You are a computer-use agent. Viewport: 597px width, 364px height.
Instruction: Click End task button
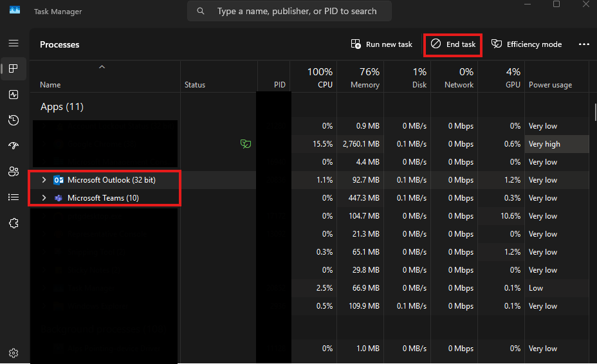coord(453,44)
